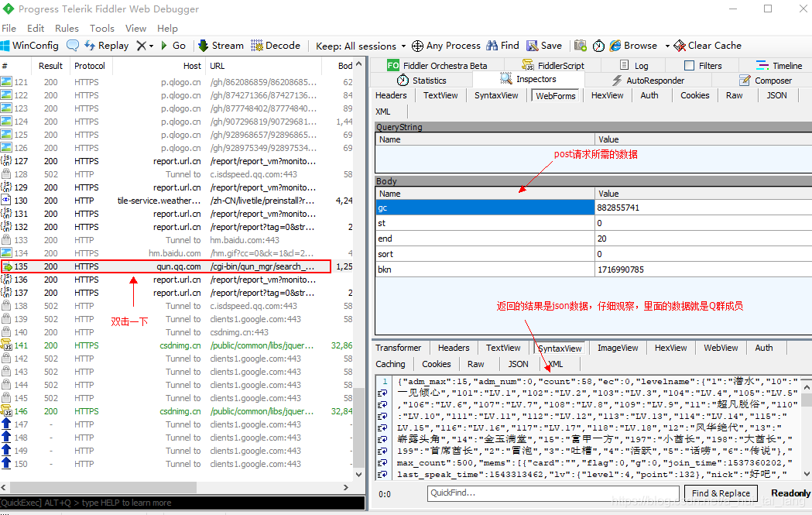Click the Browse toolbar button
The height and width of the screenshot is (515, 812).
633,46
